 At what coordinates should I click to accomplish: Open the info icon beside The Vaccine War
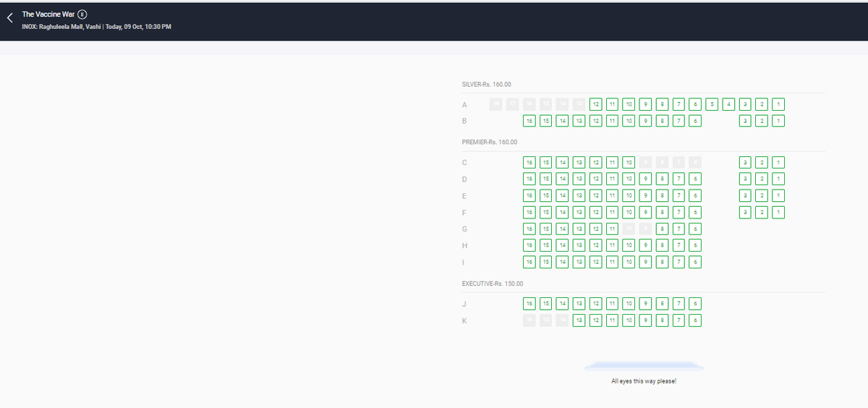[82, 14]
